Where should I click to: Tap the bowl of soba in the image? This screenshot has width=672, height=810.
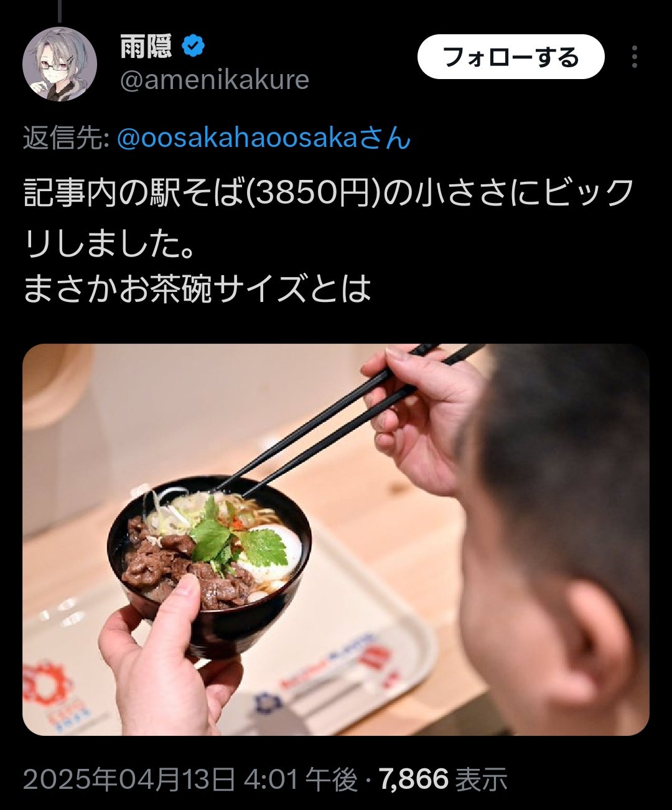[x=208, y=563]
